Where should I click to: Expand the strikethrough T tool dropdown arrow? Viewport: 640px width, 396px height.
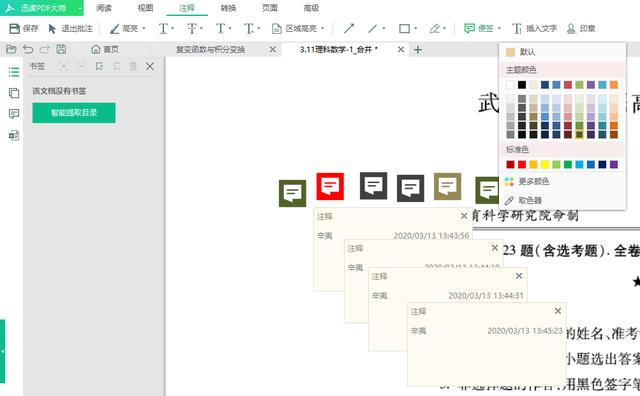tap(202, 29)
